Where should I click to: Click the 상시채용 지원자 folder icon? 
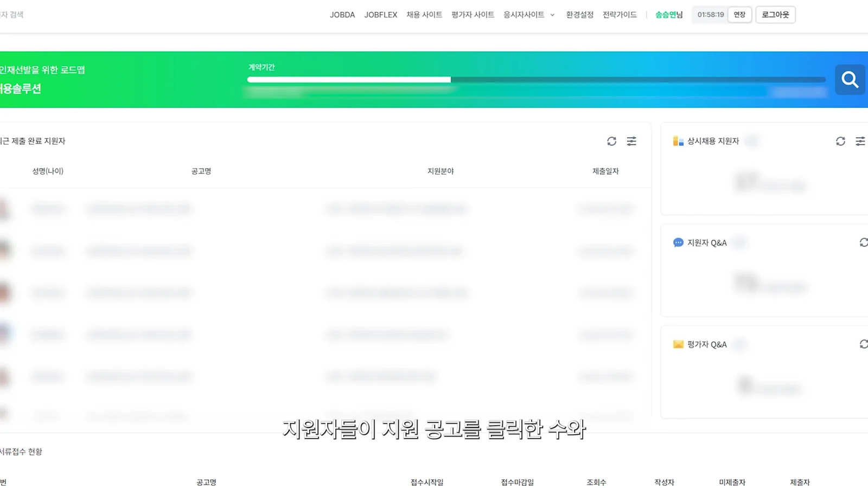(x=678, y=141)
